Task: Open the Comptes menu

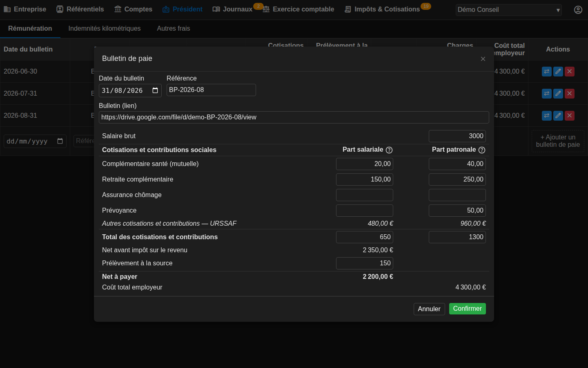Action: click(x=133, y=9)
